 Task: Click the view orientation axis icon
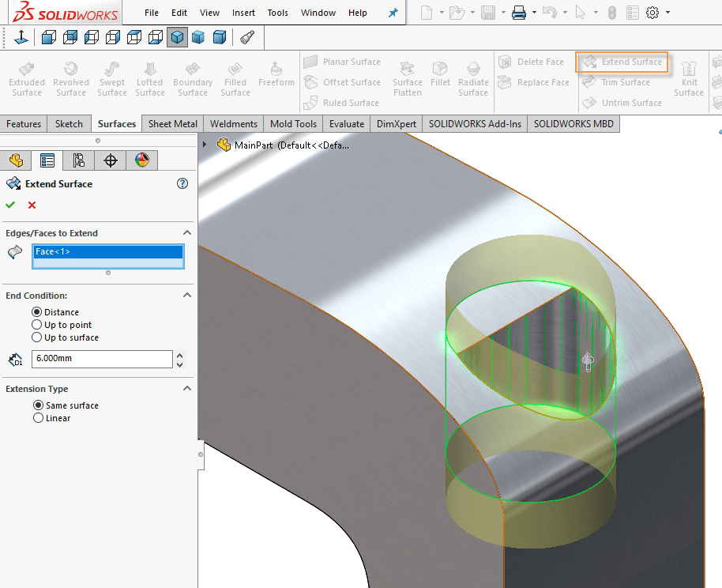coord(21,37)
